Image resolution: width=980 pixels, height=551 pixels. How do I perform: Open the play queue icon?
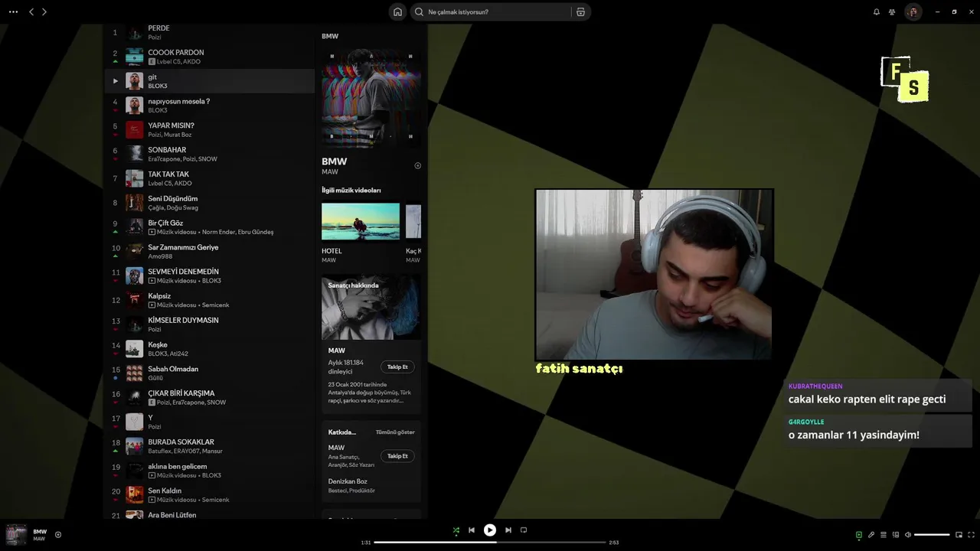[884, 535]
